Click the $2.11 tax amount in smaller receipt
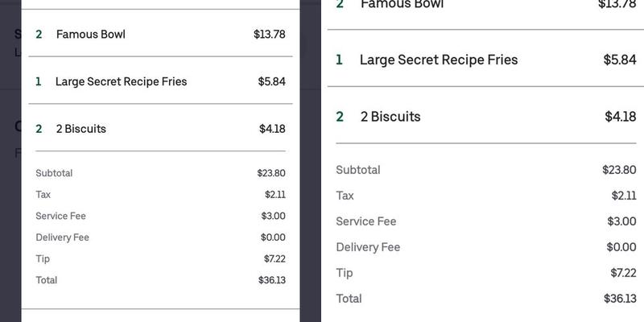Viewport: 644px width, 322px height. 275,194
